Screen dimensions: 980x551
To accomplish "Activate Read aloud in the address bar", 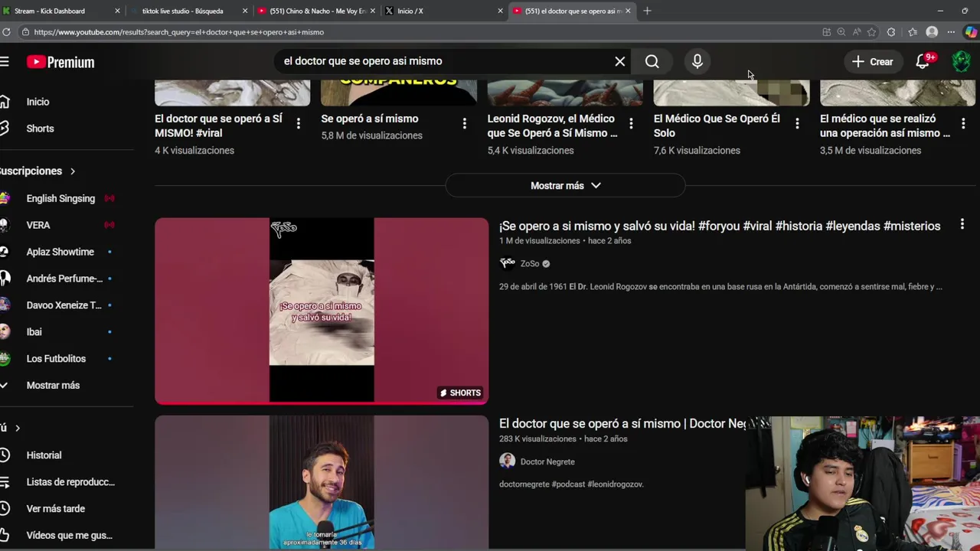I will pos(857,32).
